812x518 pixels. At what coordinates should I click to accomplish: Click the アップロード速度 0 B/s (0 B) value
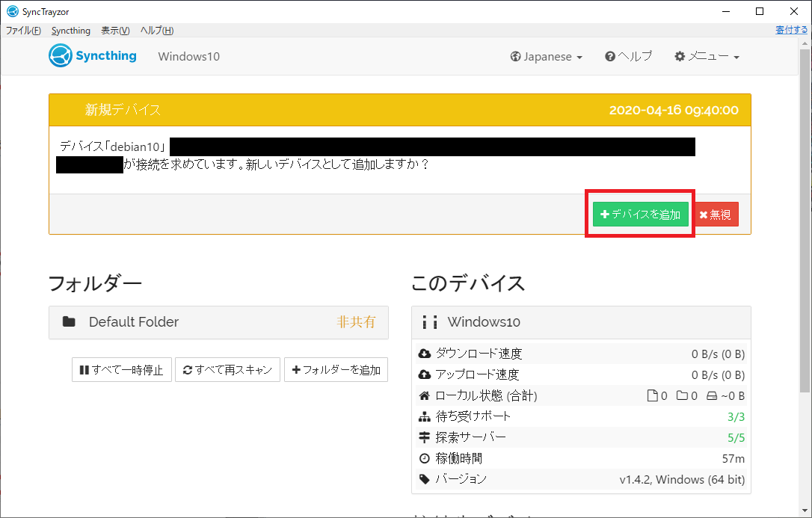719,374
